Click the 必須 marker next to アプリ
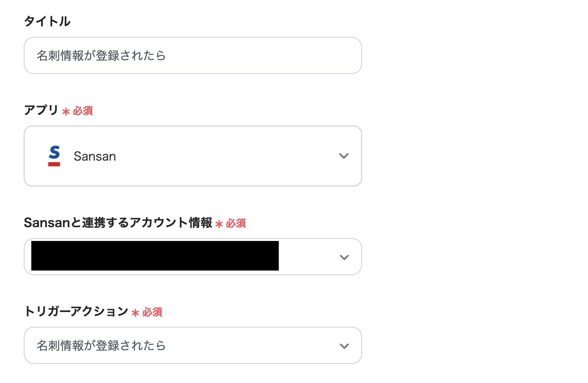Screen dimensions: 588x383 point(83,111)
